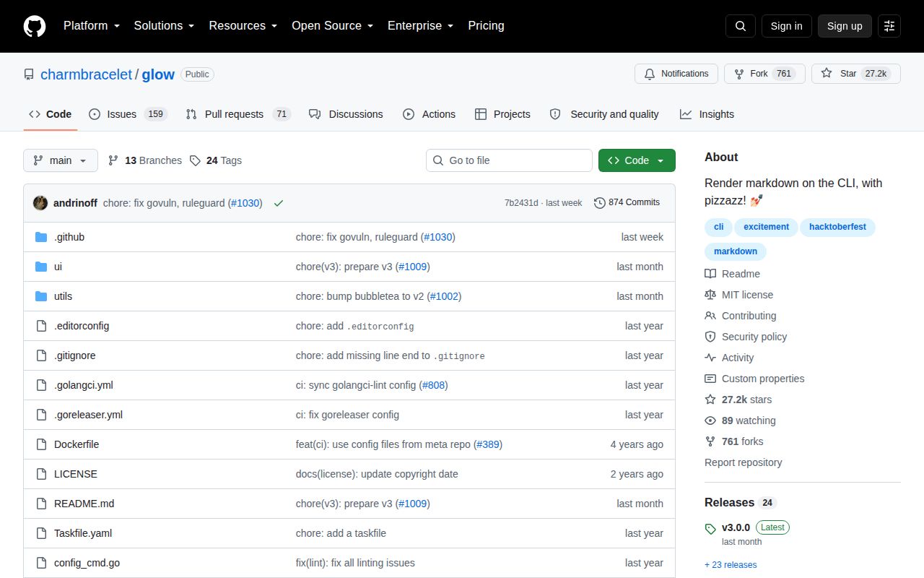Click the v3.0.0 release tag icon
Screen dimensions: 924x578
coord(710,529)
